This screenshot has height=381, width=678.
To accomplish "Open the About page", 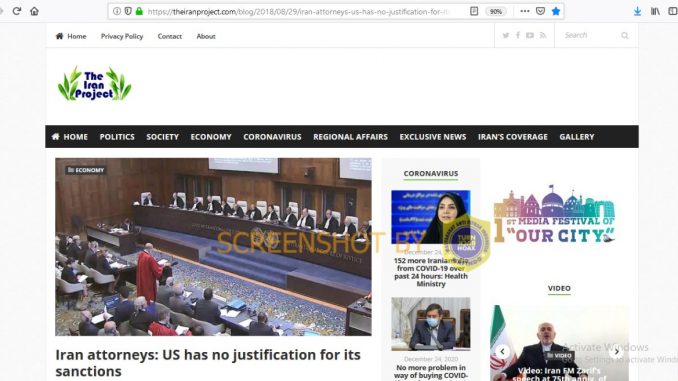I will (206, 36).
